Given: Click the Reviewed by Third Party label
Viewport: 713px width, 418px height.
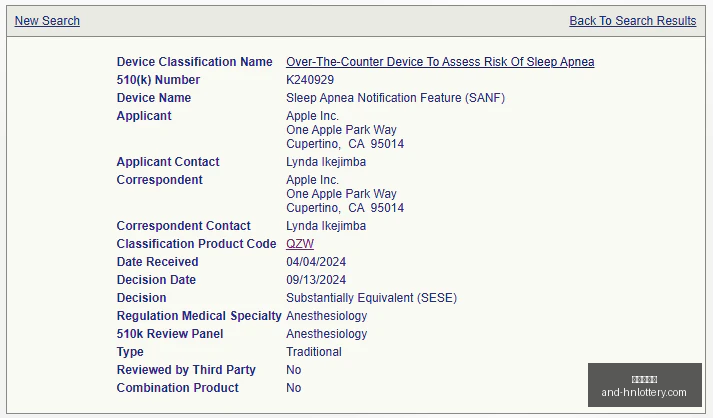Looking at the screenshot, I should pyautogui.click(x=186, y=370).
